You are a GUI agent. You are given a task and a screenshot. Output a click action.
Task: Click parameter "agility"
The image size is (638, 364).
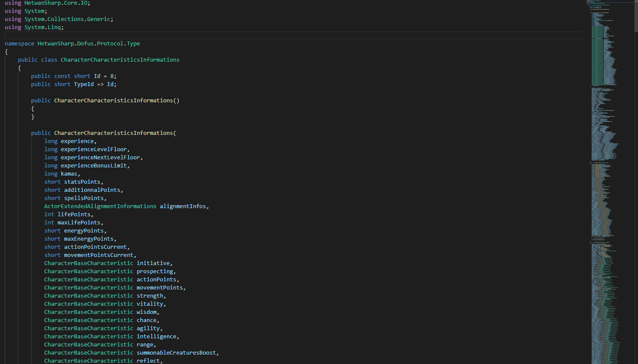[148, 328]
